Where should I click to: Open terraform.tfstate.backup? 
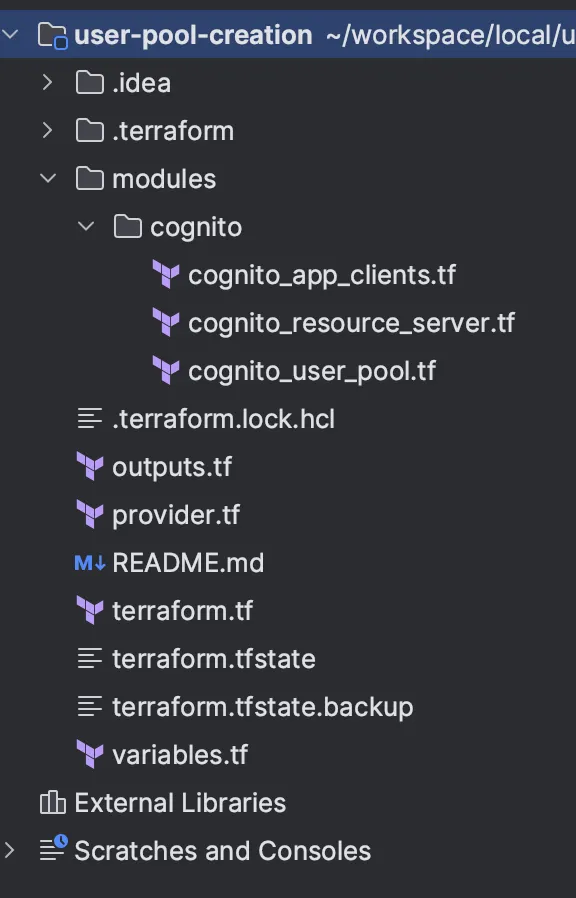click(x=262, y=706)
